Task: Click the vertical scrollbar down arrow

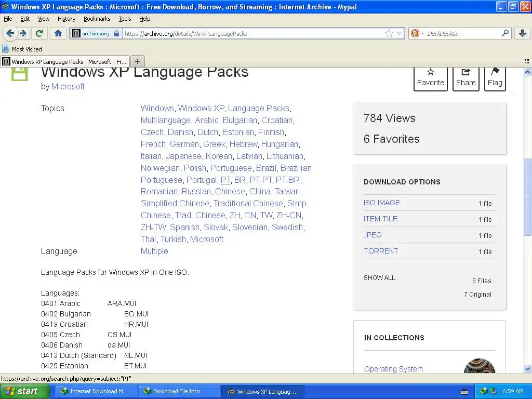Action: (x=527, y=369)
